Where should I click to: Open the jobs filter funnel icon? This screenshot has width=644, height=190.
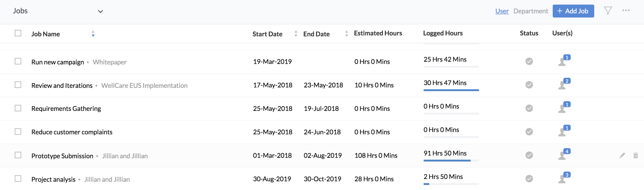[x=608, y=11]
